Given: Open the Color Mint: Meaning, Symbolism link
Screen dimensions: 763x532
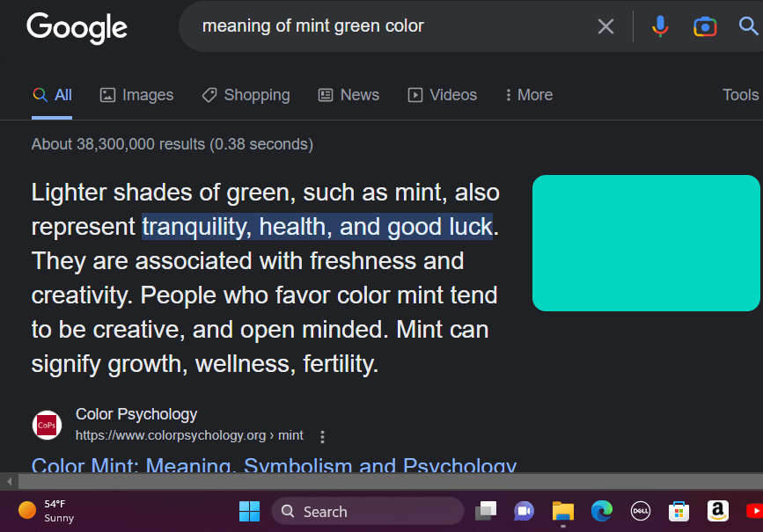Looking at the screenshot, I should point(274,466).
